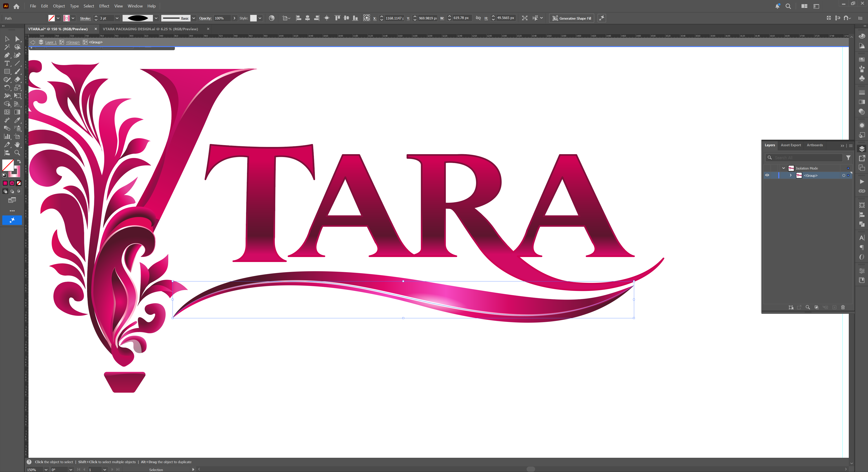Image resolution: width=868 pixels, height=472 pixels.
Task: Enable Draw Inside mode
Action: tap(19, 191)
